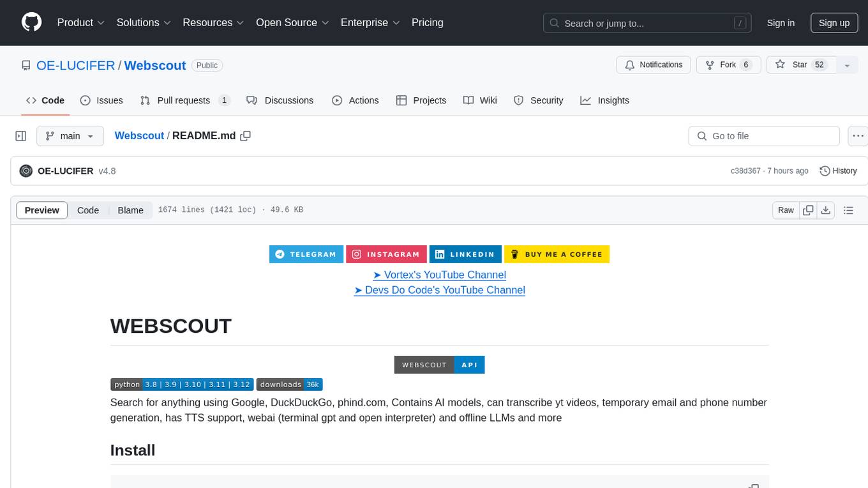Open the star lists dropdown arrow

pyautogui.click(x=847, y=65)
